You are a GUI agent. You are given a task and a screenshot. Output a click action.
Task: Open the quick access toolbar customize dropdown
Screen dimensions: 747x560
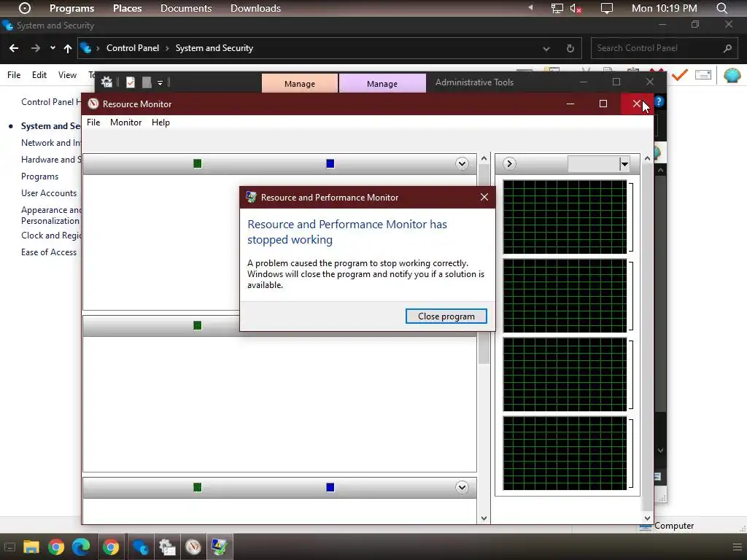(x=160, y=83)
